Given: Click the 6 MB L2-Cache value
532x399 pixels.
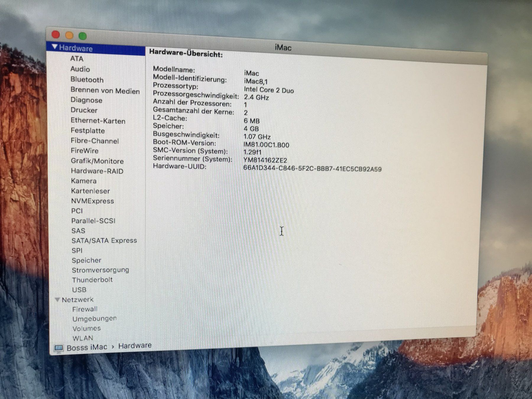Looking at the screenshot, I should pyautogui.click(x=252, y=121).
